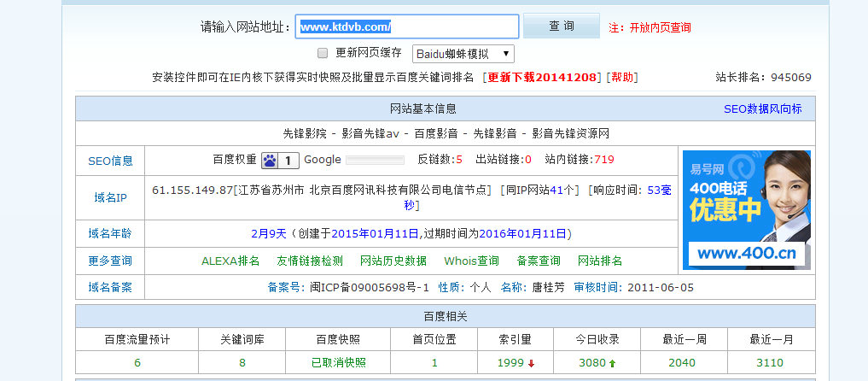Click the 查询 button
Image resolution: width=868 pixels, height=381 pixels.
pyautogui.click(x=561, y=26)
